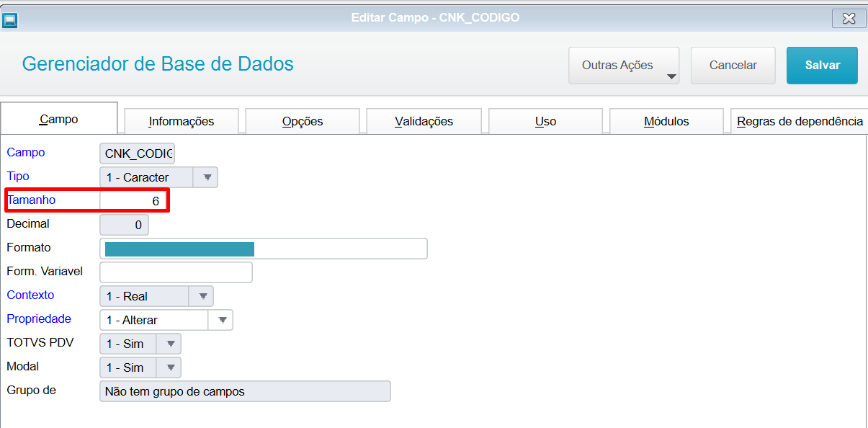Click the TOTVS PDV label

(x=40, y=342)
